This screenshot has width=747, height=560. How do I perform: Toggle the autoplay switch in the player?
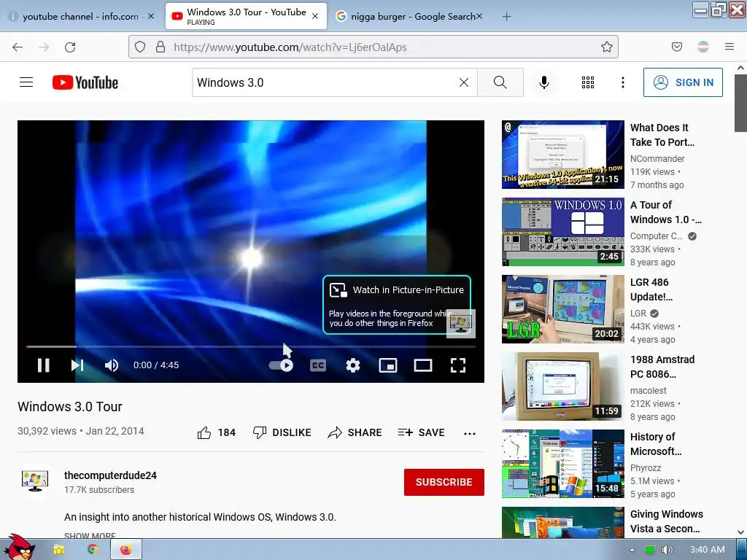(x=281, y=365)
